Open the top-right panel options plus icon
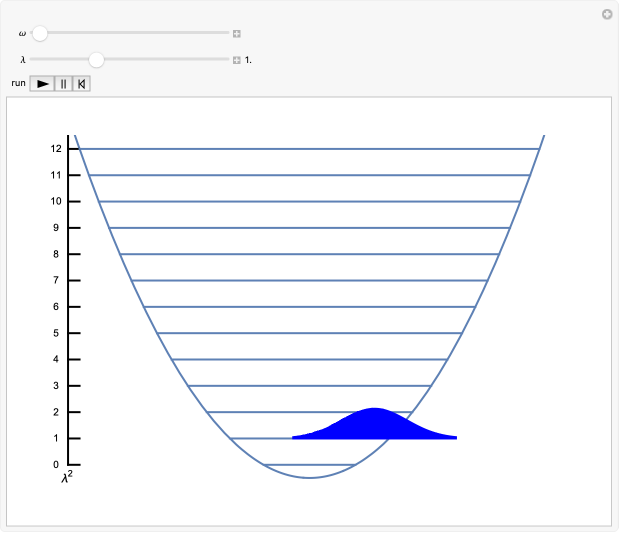The width and height of the screenshot is (619, 533). [x=606, y=14]
